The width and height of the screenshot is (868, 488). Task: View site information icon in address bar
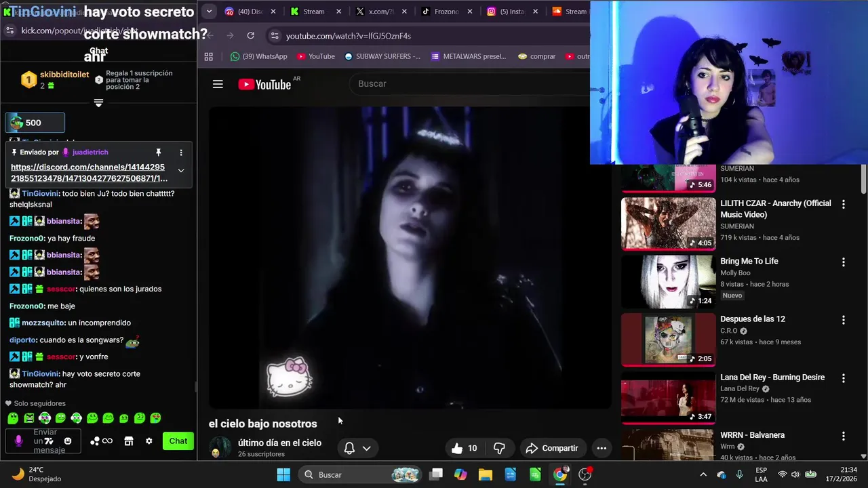coord(274,36)
